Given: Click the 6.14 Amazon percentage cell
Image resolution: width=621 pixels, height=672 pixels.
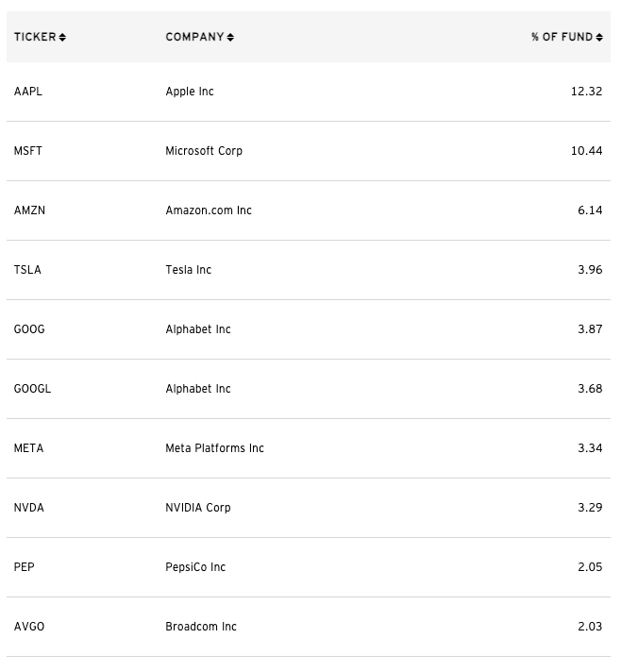Looking at the screenshot, I should click(590, 210).
